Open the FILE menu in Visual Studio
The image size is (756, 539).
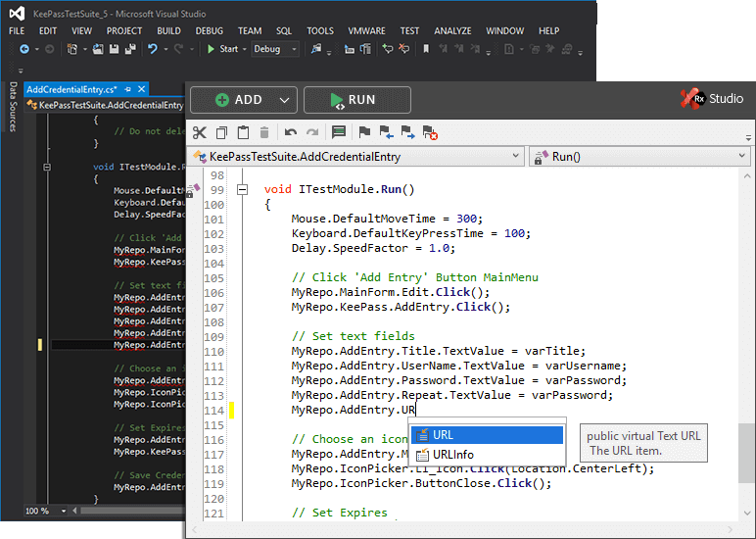point(17,31)
